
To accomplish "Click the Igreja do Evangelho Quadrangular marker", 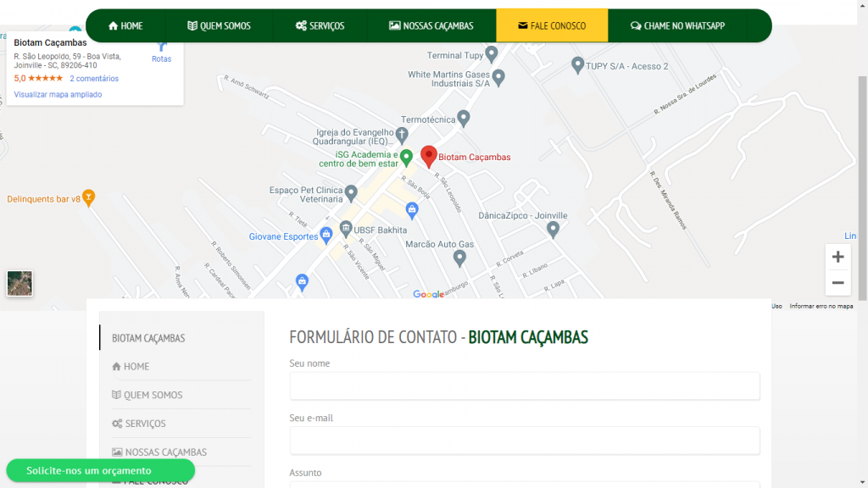I will (x=402, y=135).
